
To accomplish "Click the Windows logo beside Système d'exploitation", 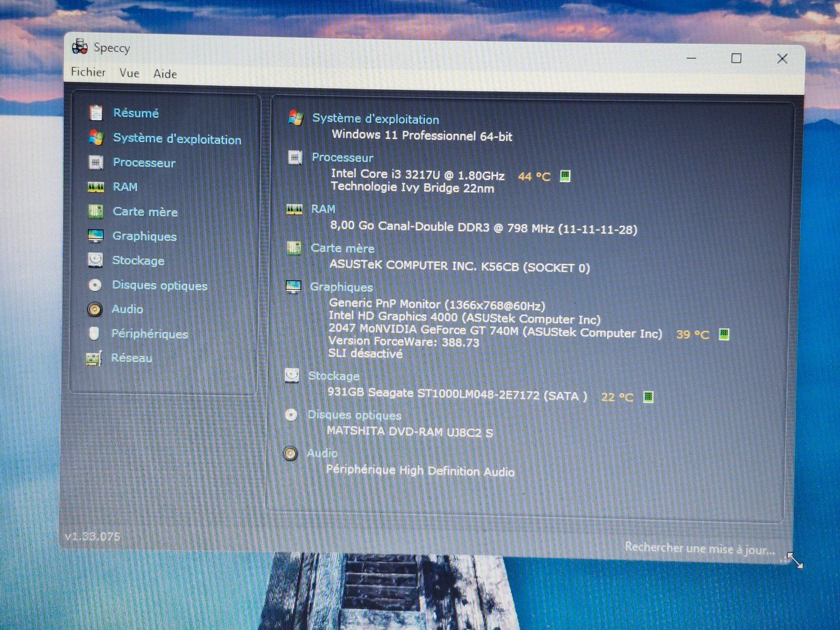I will tap(297, 118).
